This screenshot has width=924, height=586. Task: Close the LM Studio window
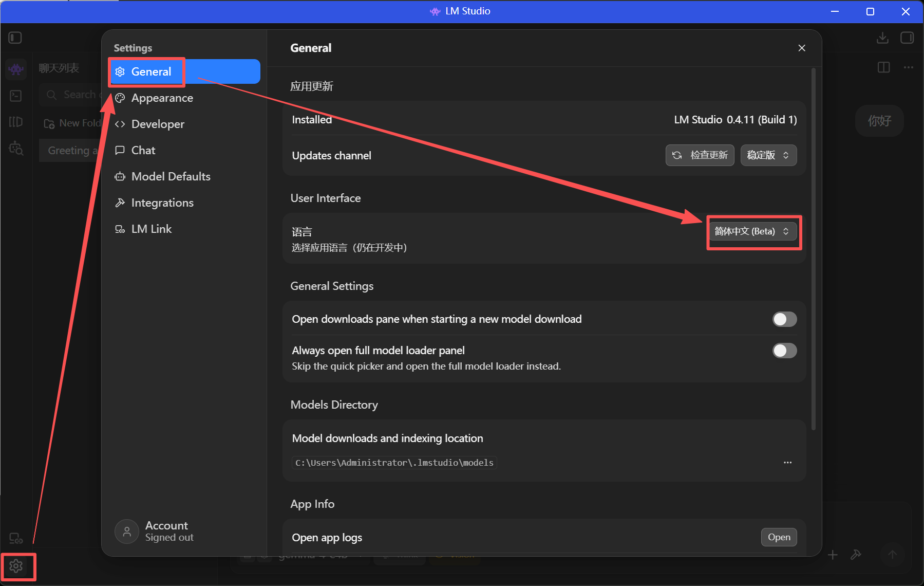pos(906,11)
